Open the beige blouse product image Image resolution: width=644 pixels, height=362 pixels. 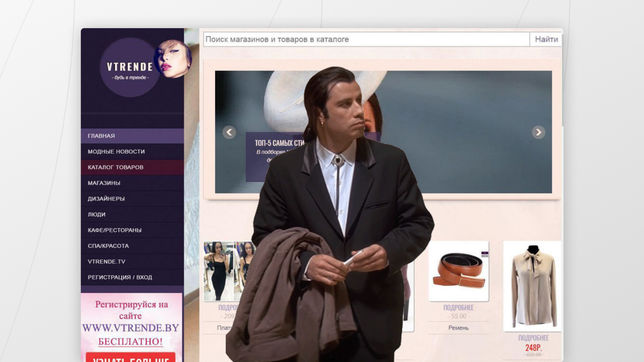[x=532, y=286]
